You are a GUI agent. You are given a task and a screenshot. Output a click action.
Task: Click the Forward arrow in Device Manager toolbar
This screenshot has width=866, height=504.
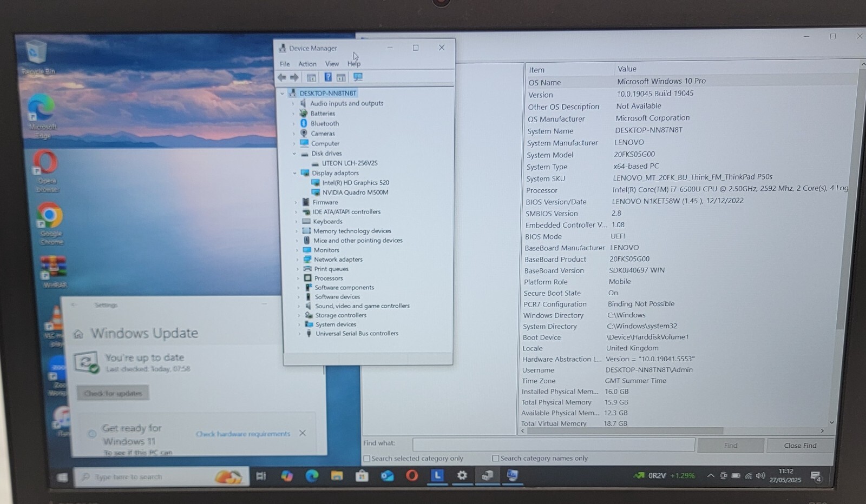[x=294, y=77]
